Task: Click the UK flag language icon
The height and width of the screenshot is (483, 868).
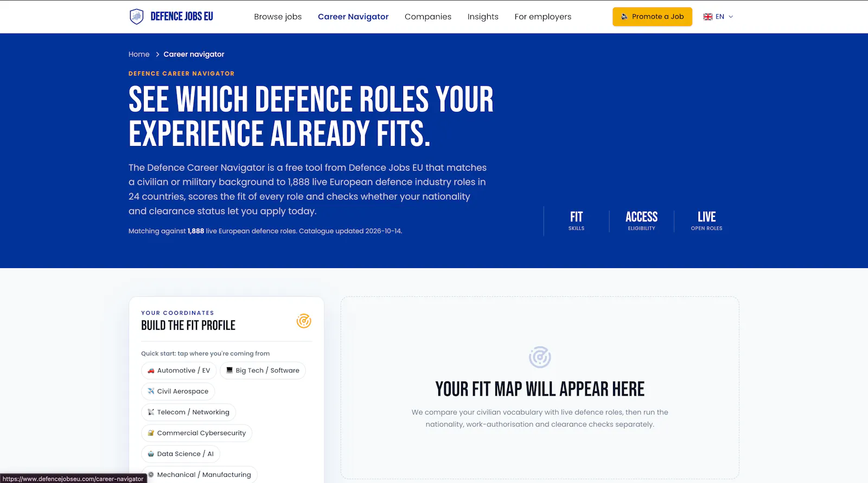Action: tap(708, 17)
